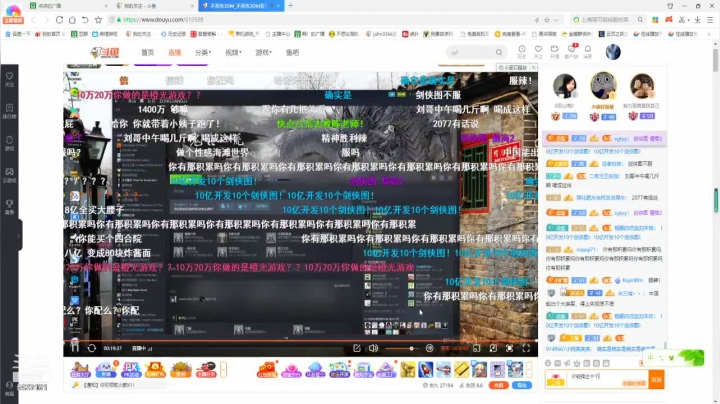Open the Douyu logo home link

tap(105, 52)
